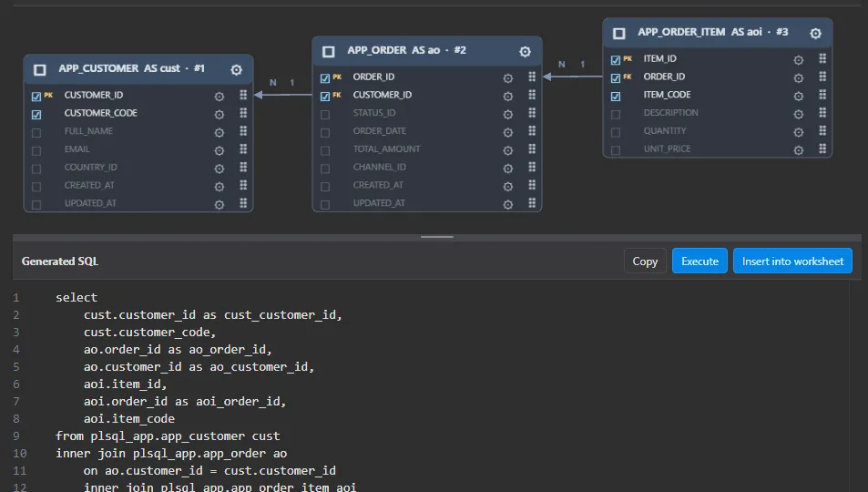Uncheck ITEM_ID primary key checkbox

click(616, 60)
